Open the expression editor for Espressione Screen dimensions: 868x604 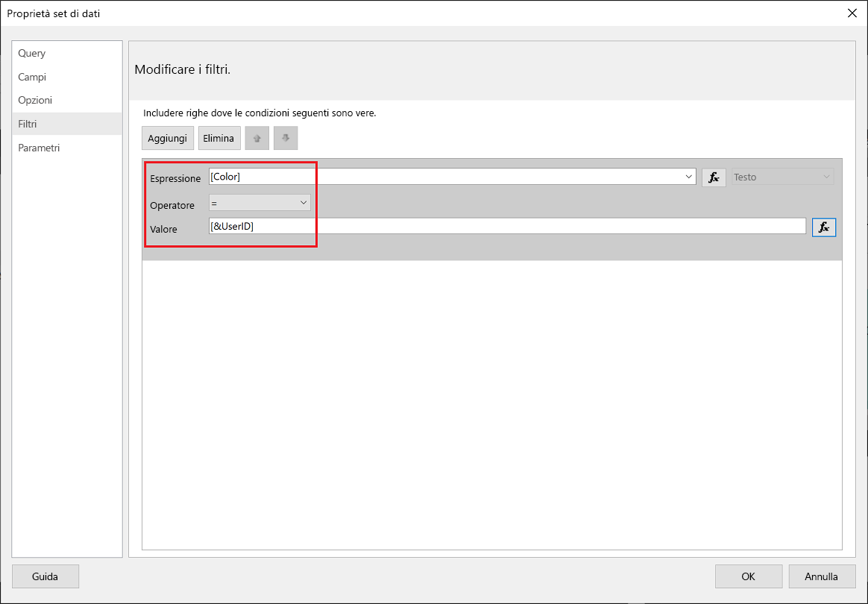[714, 177]
